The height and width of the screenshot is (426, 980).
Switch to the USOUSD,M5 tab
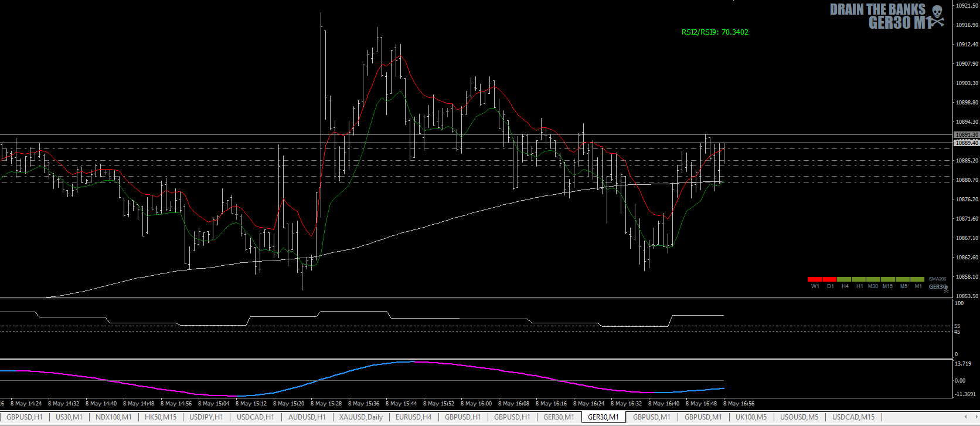(799, 417)
